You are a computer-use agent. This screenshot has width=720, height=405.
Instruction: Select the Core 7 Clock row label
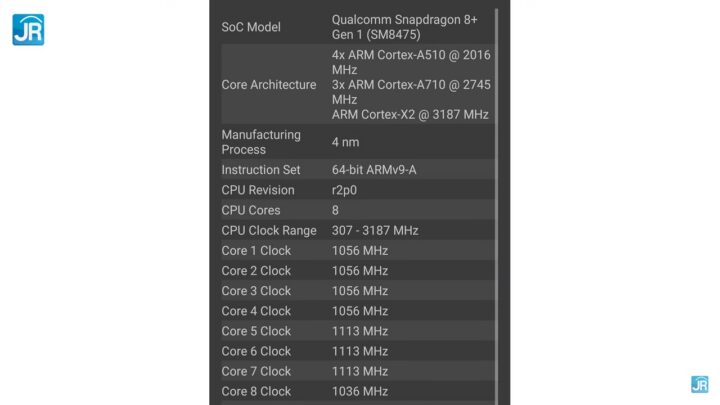256,371
